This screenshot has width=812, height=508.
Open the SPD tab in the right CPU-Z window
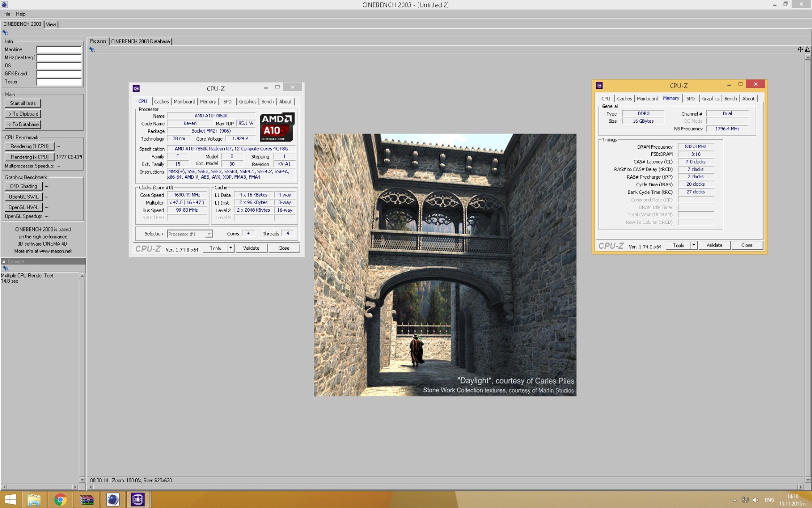690,99
